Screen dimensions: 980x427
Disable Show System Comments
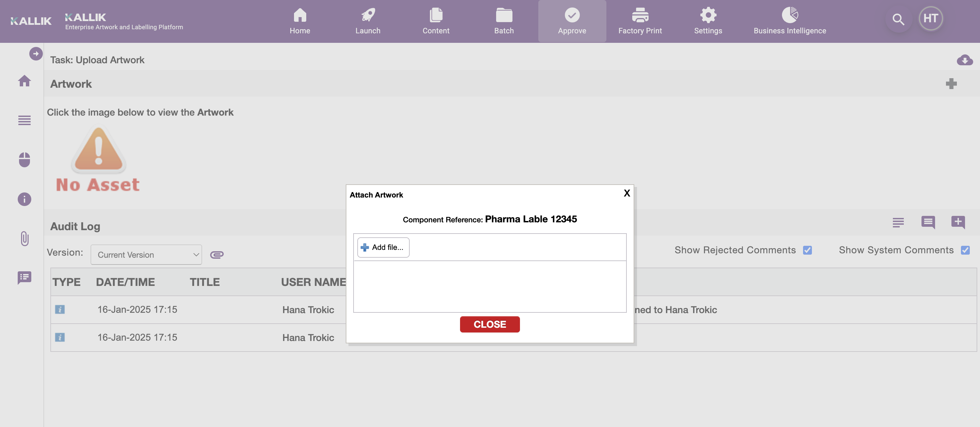click(x=965, y=250)
